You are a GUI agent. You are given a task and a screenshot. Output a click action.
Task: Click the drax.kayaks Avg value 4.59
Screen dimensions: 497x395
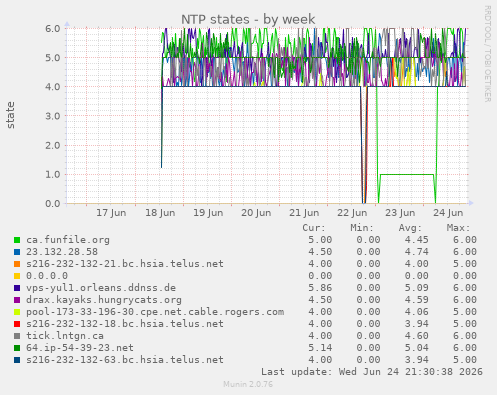417,300
